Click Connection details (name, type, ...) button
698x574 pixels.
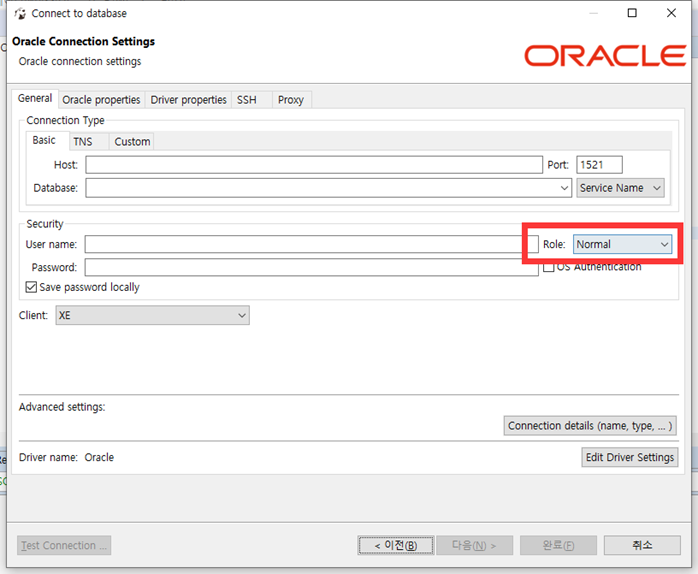(x=590, y=426)
